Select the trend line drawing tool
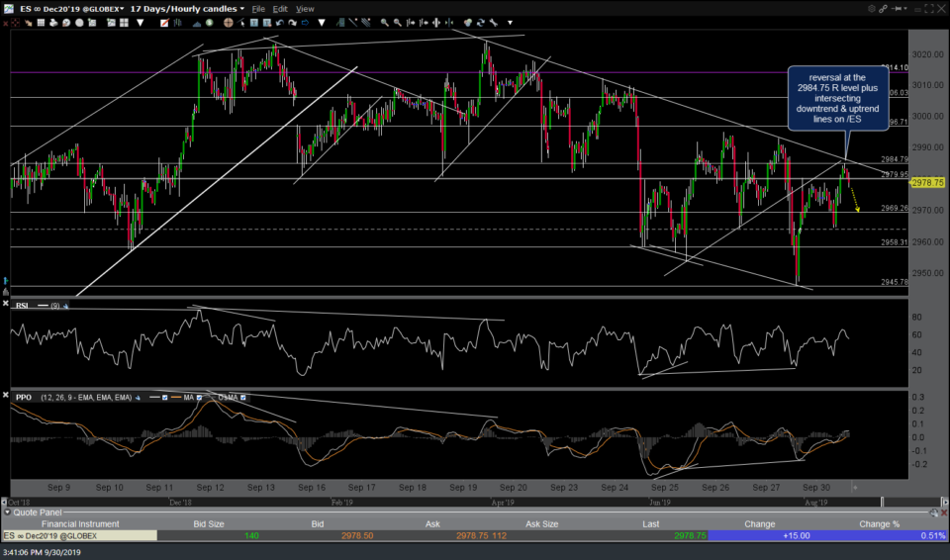This screenshot has width=950, height=560. [x=352, y=23]
